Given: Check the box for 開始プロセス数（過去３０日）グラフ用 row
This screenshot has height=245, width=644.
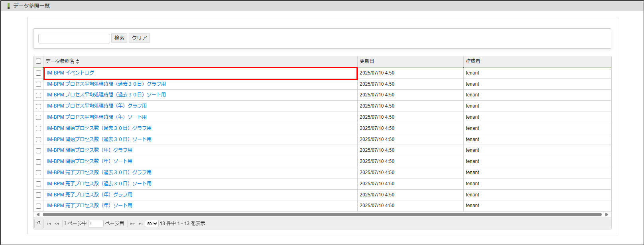Looking at the screenshot, I should (39, 128).
